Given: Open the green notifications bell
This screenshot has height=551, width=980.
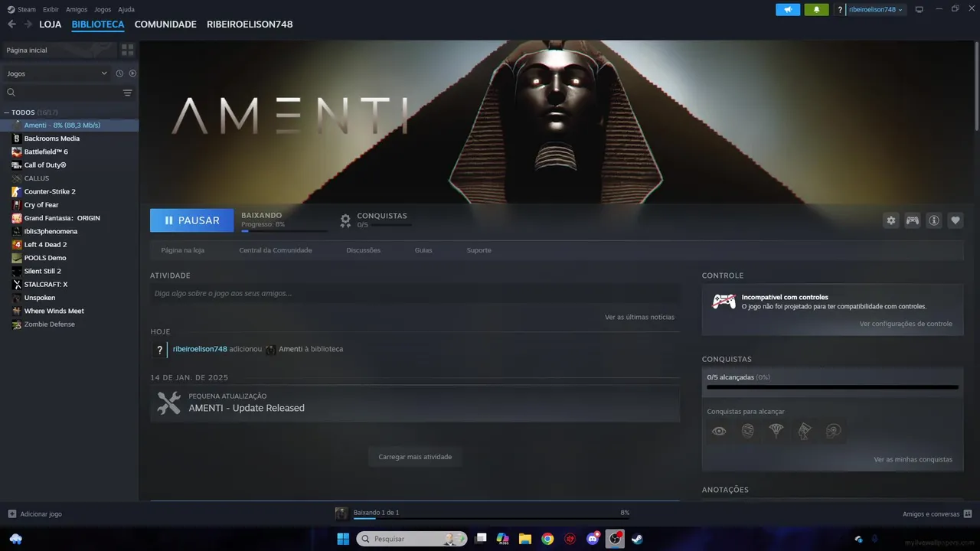Looking at the screenshot, I should click(x=816, y=9).
